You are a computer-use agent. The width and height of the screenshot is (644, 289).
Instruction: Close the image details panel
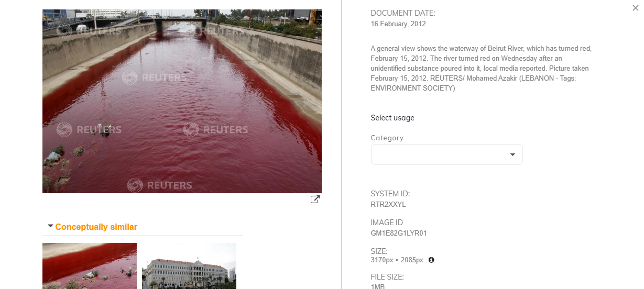point(636,8)
